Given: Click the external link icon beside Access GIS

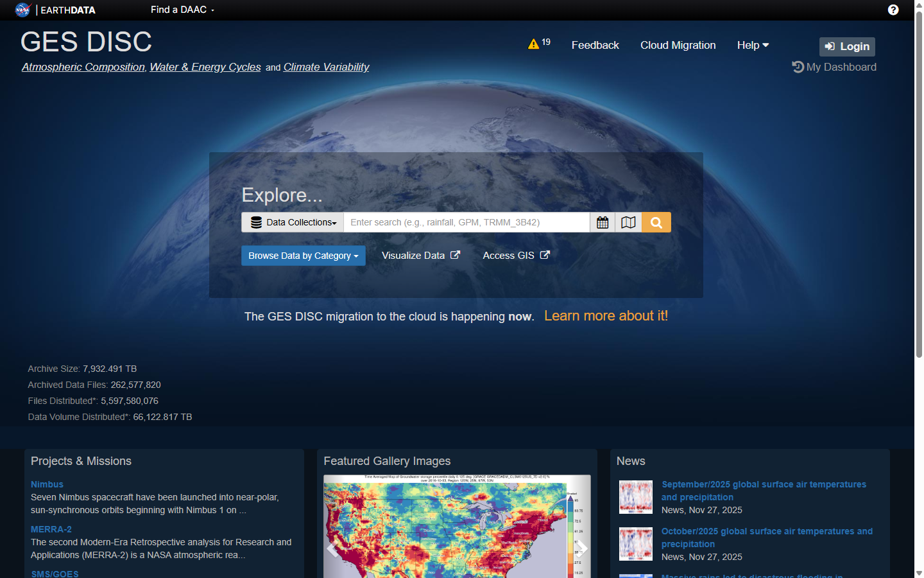Looking at the screenshot, I should click(x=545, y=255).
